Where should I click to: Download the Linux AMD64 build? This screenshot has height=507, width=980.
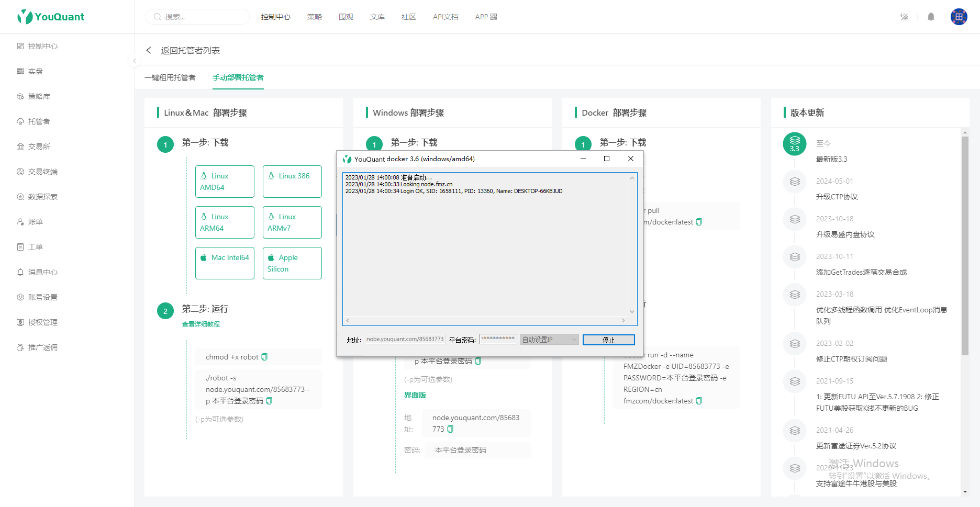coord(225,182)
